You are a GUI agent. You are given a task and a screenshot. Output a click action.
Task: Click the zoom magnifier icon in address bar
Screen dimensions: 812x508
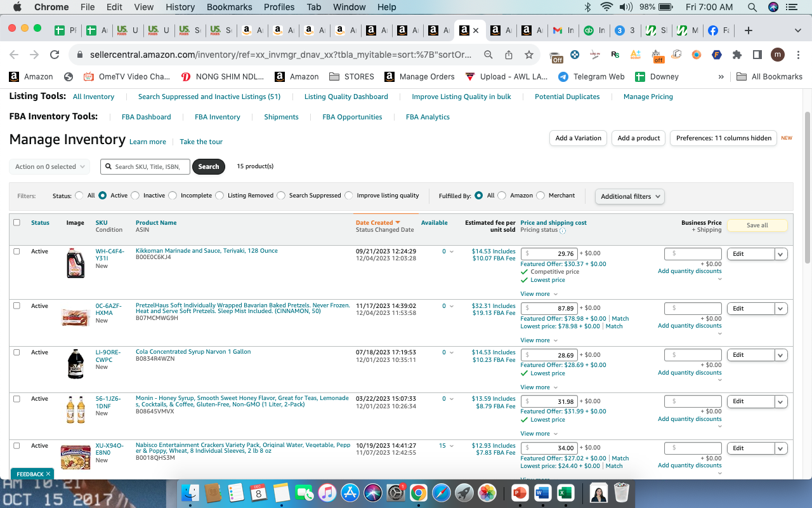488,55
